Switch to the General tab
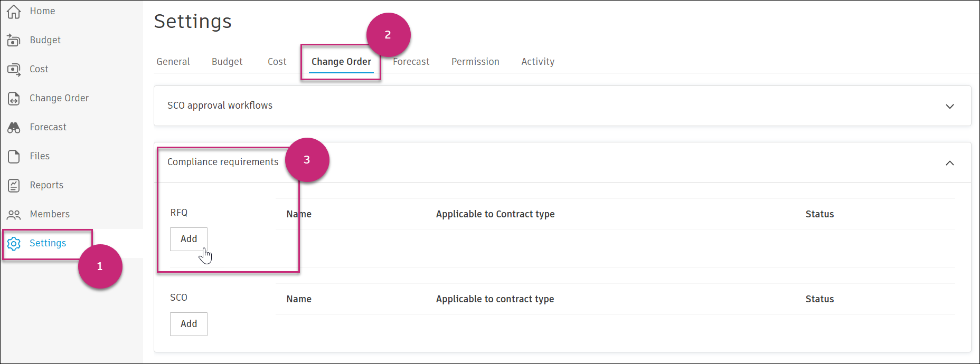This screenshot has height=364, width=980. point(173,62)
